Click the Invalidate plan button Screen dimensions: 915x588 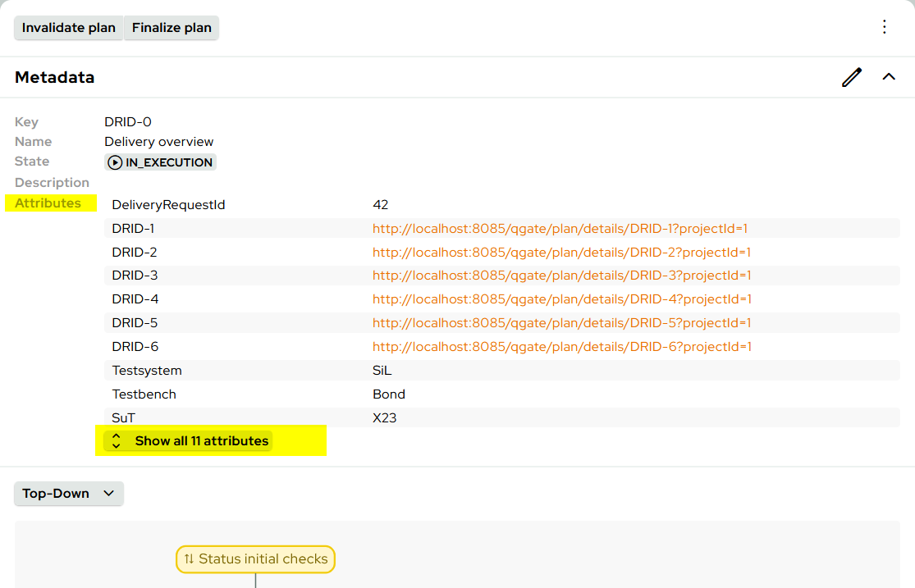[69, 28]
